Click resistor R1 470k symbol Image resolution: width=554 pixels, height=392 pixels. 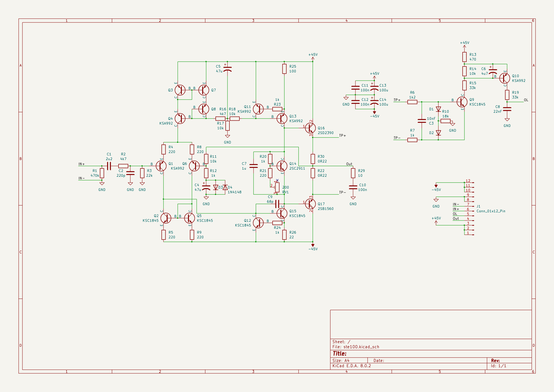(102, 173)
